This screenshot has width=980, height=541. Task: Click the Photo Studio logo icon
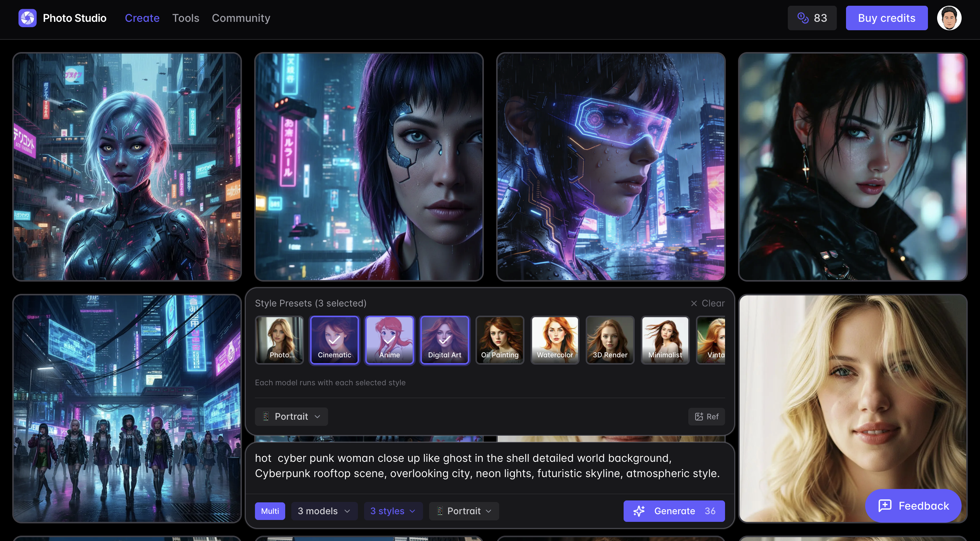coord(27,18)
